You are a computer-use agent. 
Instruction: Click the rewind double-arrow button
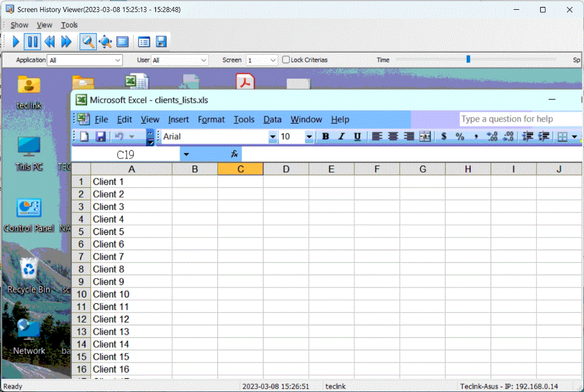tap(50, 42)
